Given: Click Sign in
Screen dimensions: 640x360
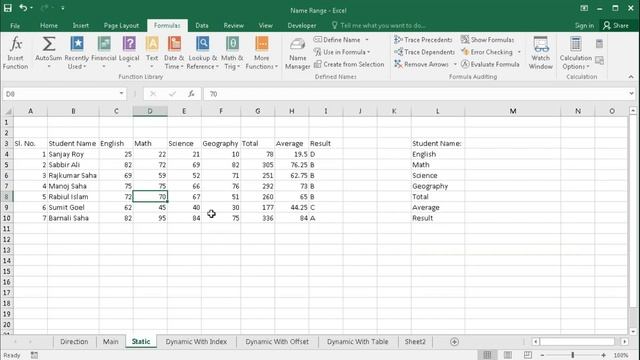Looking at the screenshot, I should click(584, 25).
